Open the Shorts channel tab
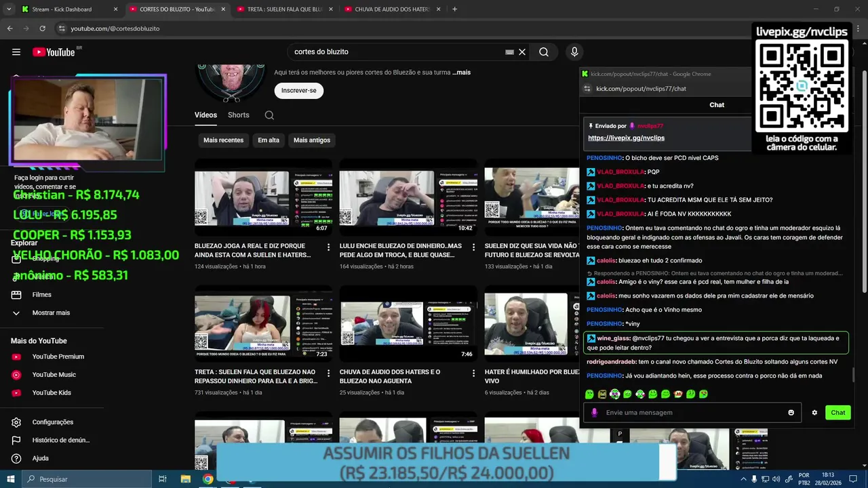 pos(239,115)
